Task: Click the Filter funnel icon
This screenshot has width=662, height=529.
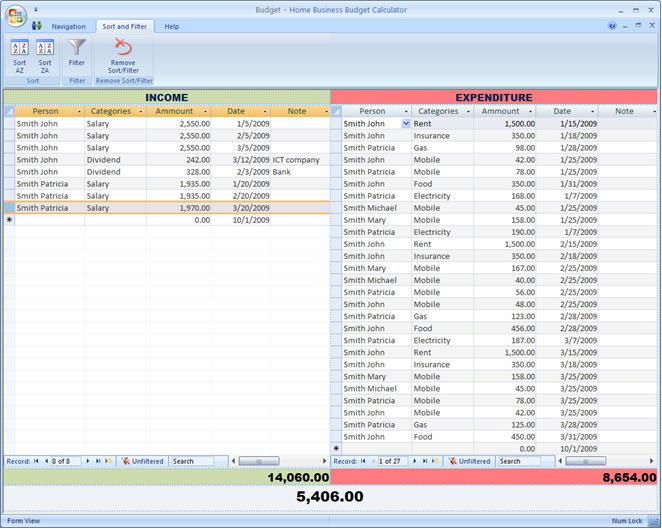Action: [77, 46]
